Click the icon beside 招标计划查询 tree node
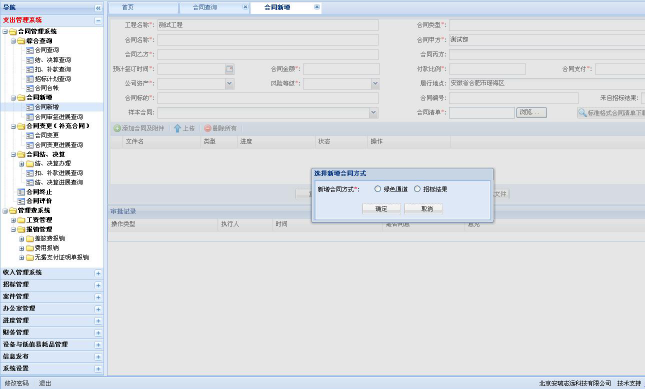Viewport: 645px width, 389px height. pyautogui.click(x=30, y=79)
